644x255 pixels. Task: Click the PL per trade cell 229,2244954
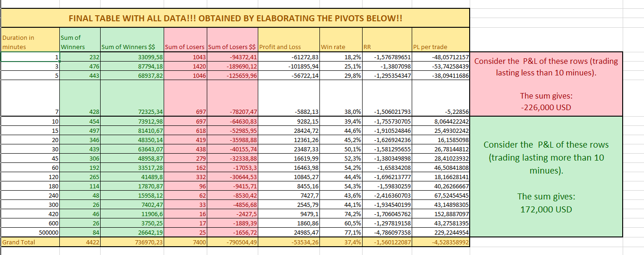440,233
